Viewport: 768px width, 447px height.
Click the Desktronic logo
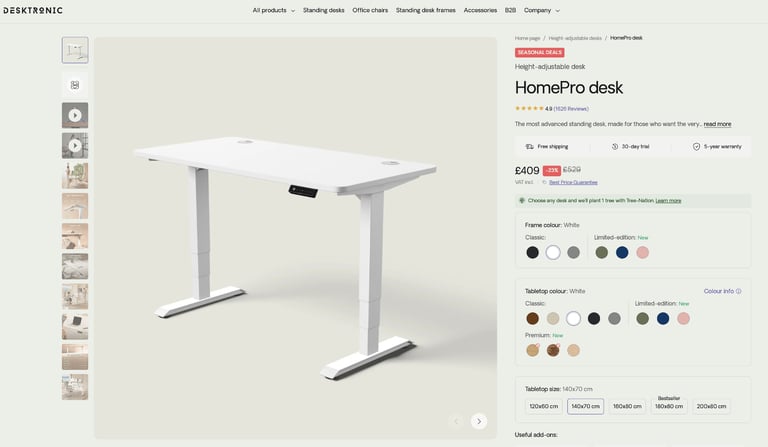coord(33,10)
